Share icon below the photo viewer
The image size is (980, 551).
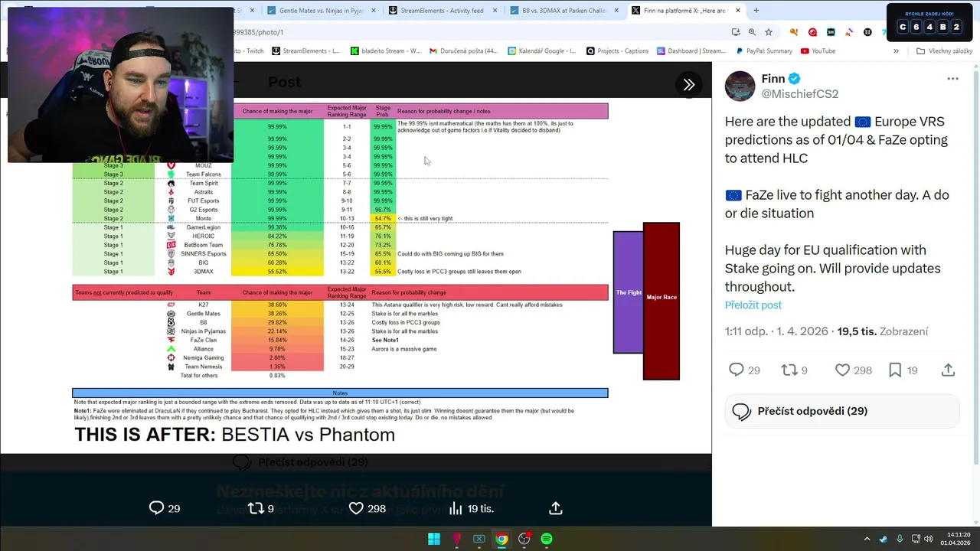(x=556, y=508)
